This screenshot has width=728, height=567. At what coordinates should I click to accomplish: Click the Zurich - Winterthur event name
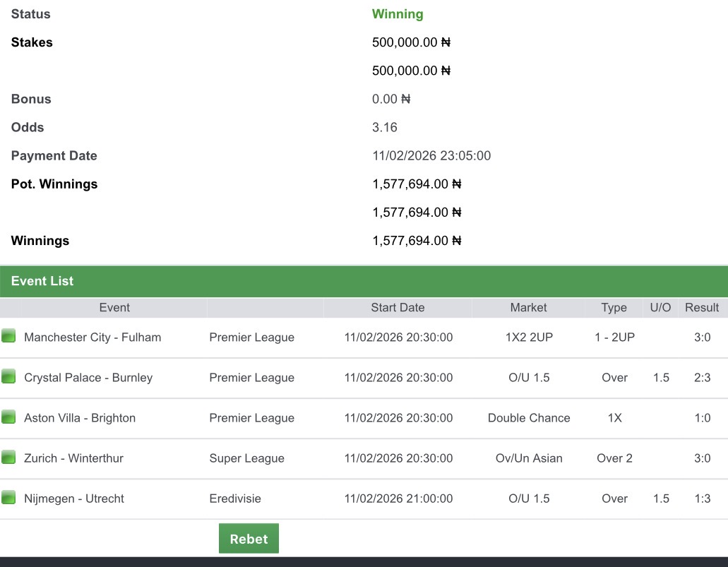tap(74, 458)
